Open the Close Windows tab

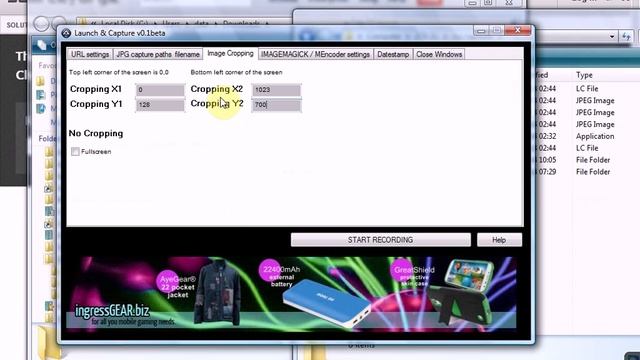click(439, 54)
